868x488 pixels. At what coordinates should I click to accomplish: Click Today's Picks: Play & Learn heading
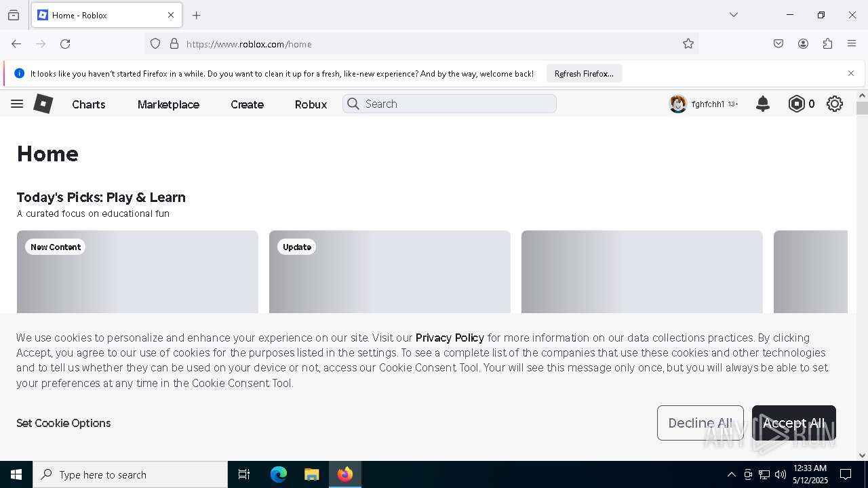coord(101,197)
